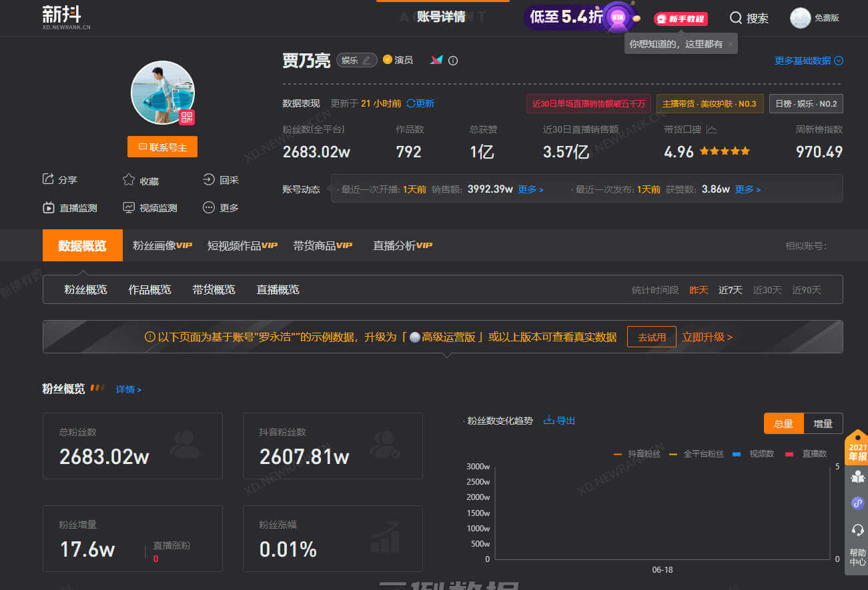Switch to 粉丝画像 tab
868x590 pixels.
(x=162, y=245)
